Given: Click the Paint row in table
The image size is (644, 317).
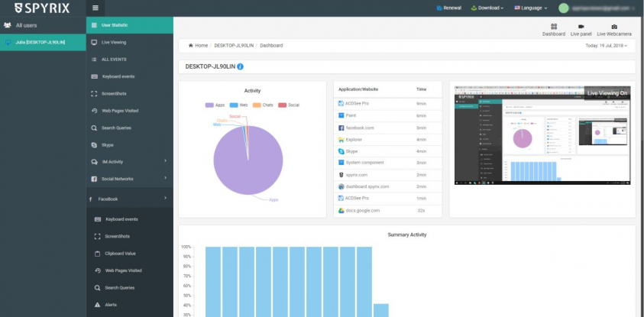Looking at the screenshot, I should 388,116.
